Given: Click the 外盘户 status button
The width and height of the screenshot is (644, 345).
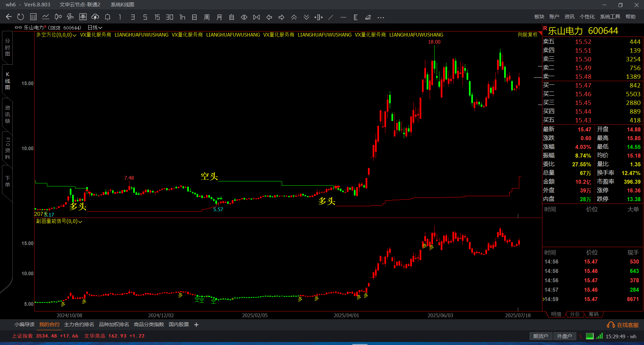Looking at the screenshot, I should 565,336.
